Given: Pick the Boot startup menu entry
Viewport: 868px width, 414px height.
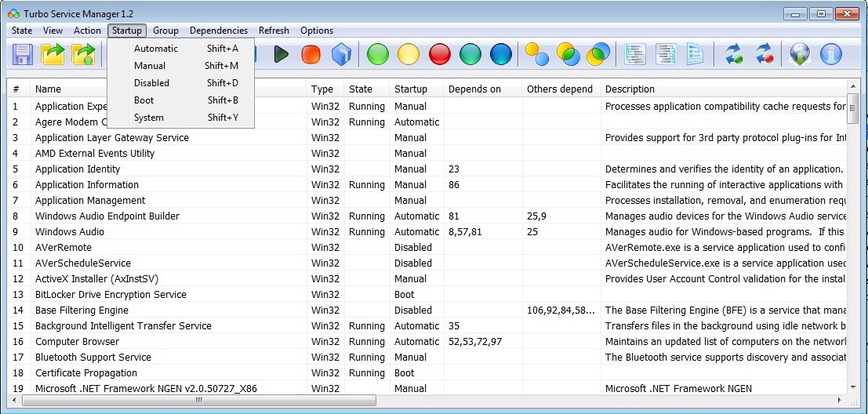Looking at the screenshot, I should click(x=144, y=100).
